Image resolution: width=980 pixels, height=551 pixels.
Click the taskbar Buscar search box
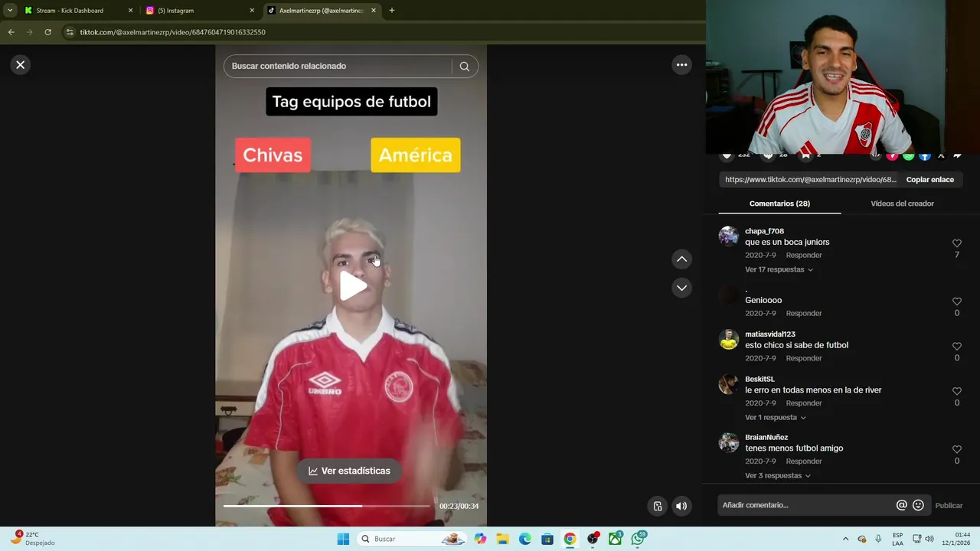pos(413,539)
